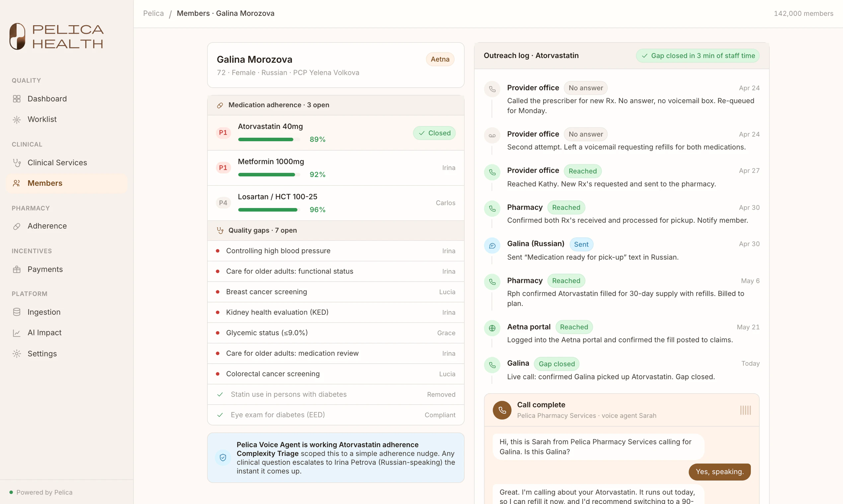Click phone icon of first Provider office entry
The height and width of the screenshot is (504, 843).
pos(492,89)
